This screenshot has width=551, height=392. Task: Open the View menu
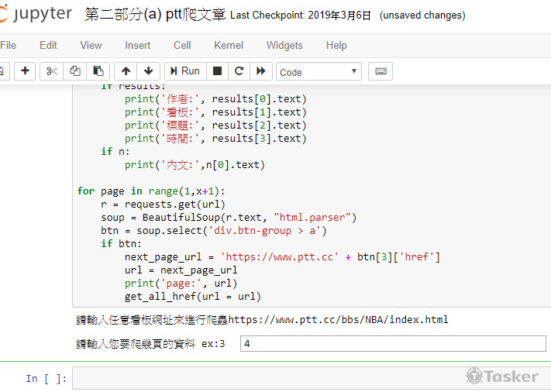click(91, 45)
